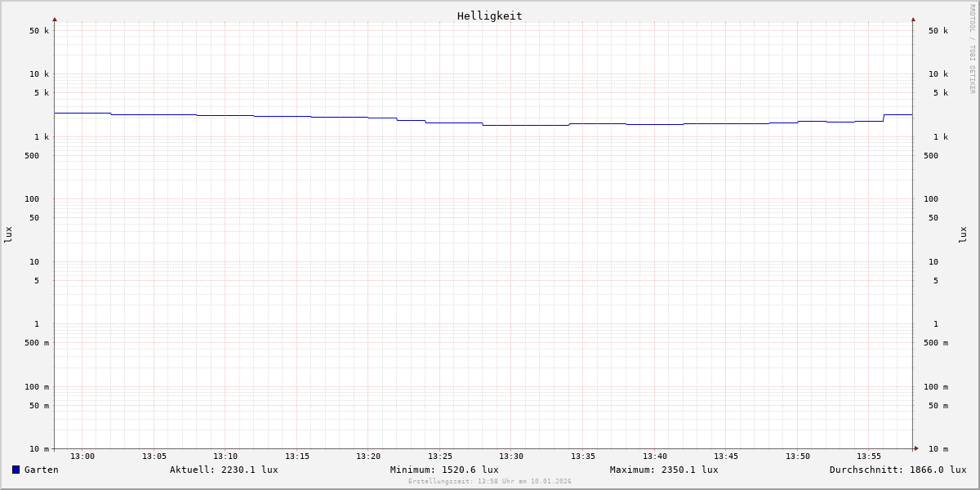Click the RRDTOOL watermark text
980x490 pixels.
972,49
